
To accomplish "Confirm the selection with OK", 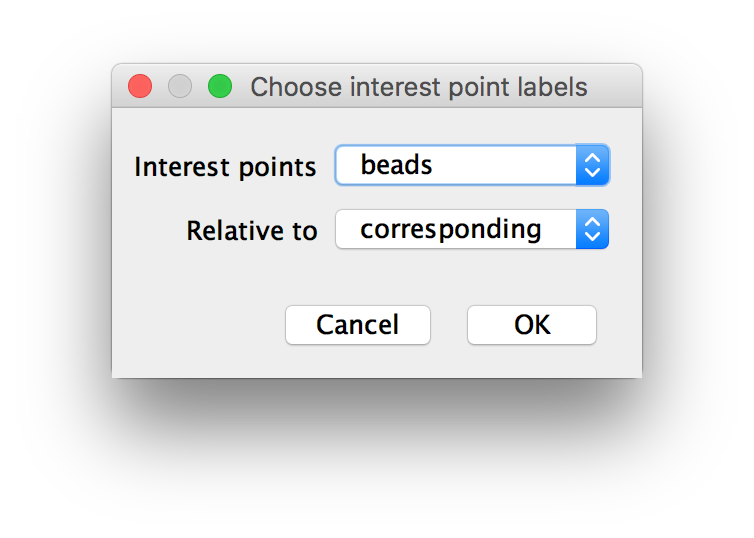I will (x=532, y=325).
